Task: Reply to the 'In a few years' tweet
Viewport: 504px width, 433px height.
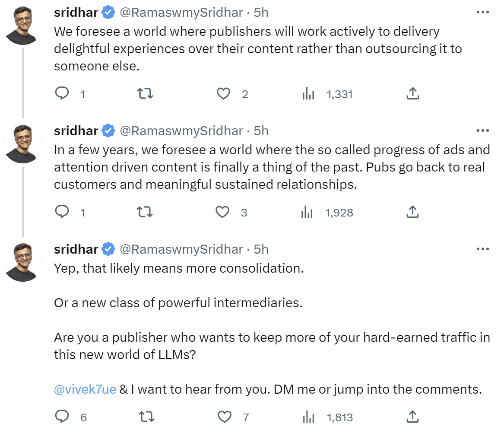Action: click(x=62, y=212)
